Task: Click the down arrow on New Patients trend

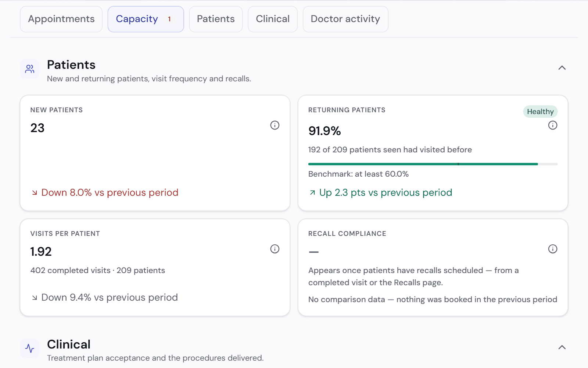Action: (35, 193)
